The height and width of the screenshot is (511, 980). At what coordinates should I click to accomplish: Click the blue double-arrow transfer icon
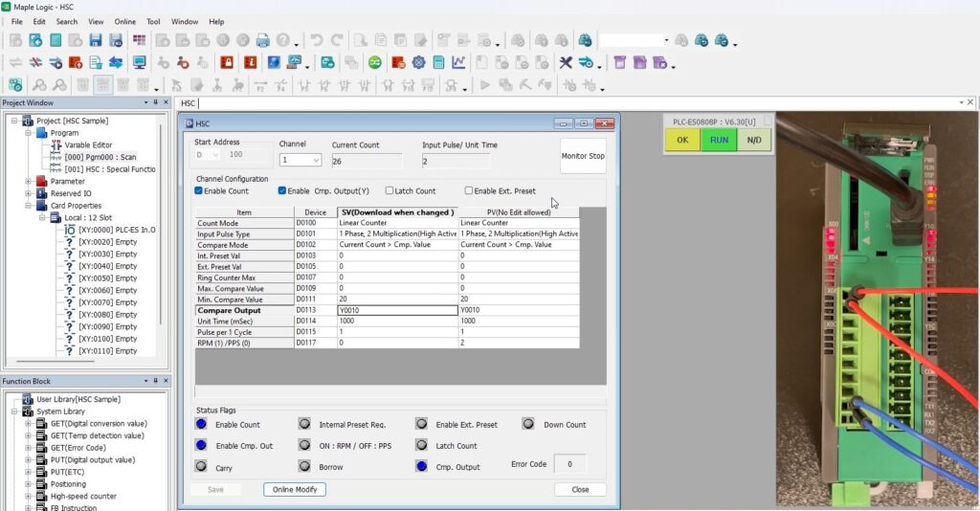[116, 63]
